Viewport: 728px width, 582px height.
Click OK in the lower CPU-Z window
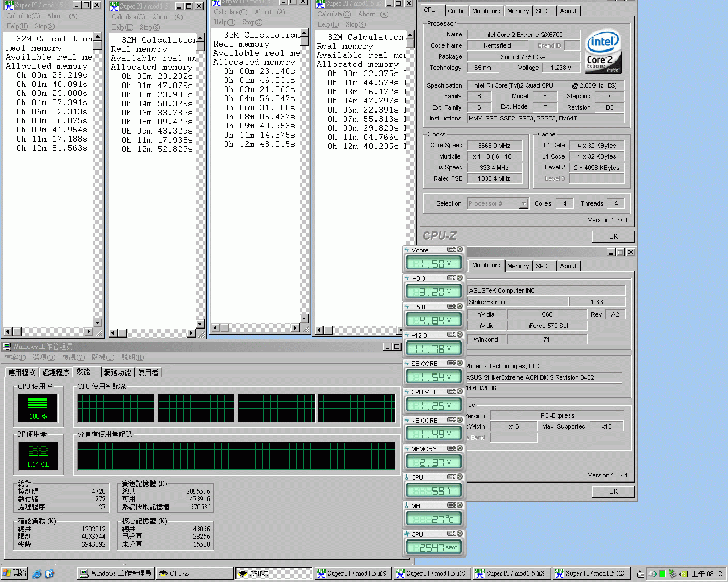pyautogui.click(x=613, y=492)
